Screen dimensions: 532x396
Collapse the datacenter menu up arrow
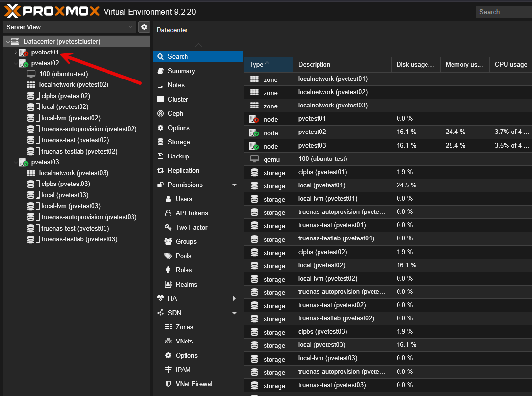point(198,45)
